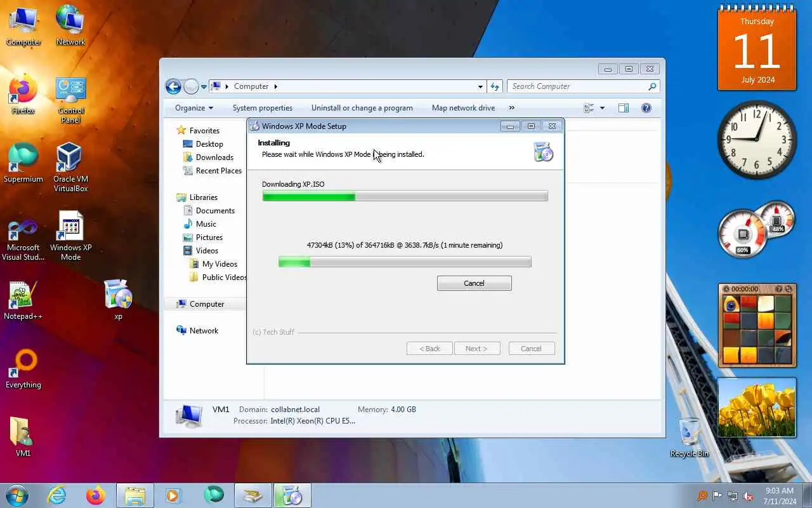Click the Downloading XP.ISO progress bar
The height and width of the screenshot is (508, 812).
click(x=405, y=197)
